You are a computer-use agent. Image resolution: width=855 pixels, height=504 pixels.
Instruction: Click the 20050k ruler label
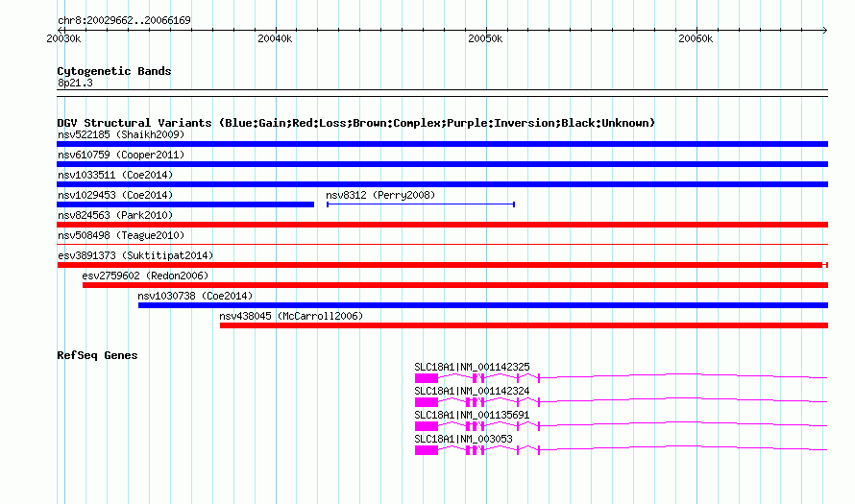485,38
